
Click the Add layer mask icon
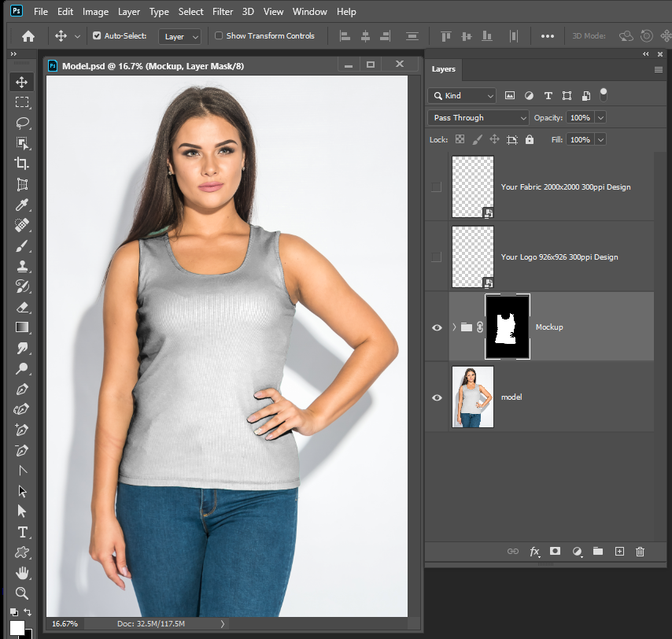pos(555,552)
